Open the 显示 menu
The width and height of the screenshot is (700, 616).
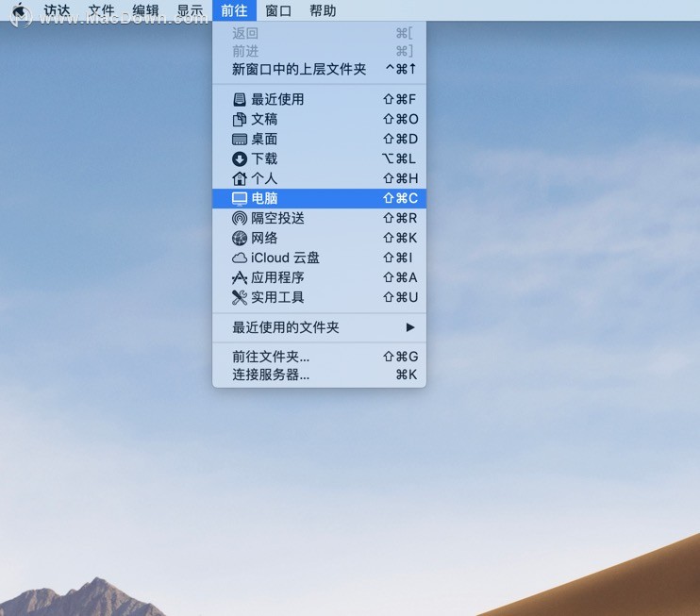191,10
